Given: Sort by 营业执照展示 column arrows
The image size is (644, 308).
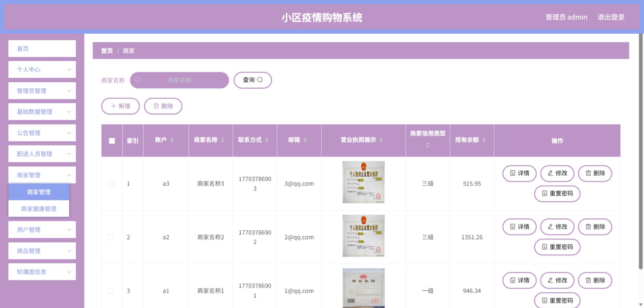Looking at the screenshot, I should pyautogui.click(x=381, y=140).
